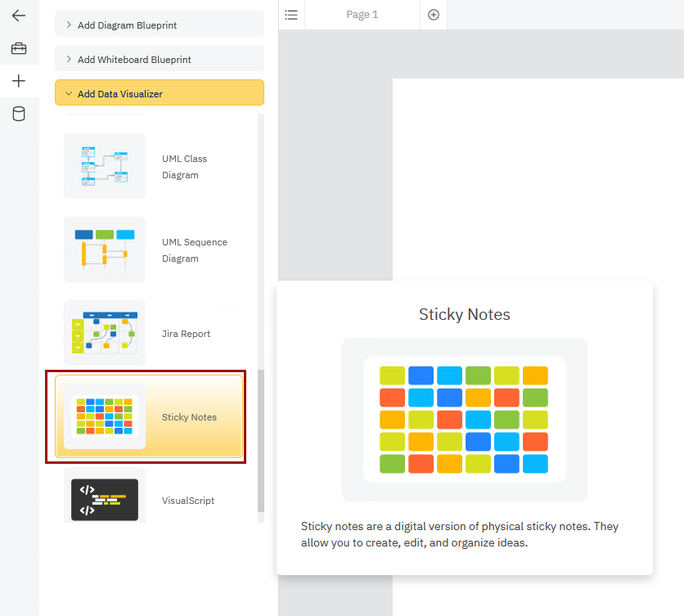Add a new page with the circled plus icon

click(x=433, y=14)
